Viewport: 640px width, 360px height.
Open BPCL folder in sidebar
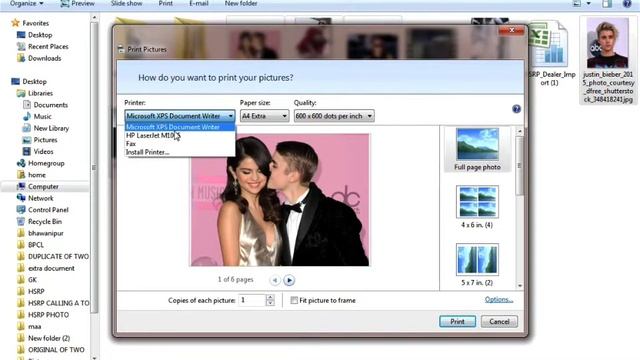click(x=36, y=245)
